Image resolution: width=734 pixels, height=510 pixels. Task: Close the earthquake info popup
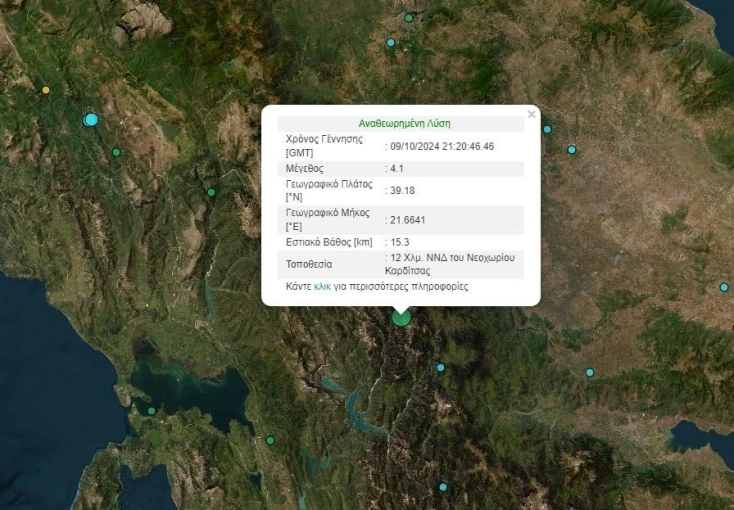[531, 114]
